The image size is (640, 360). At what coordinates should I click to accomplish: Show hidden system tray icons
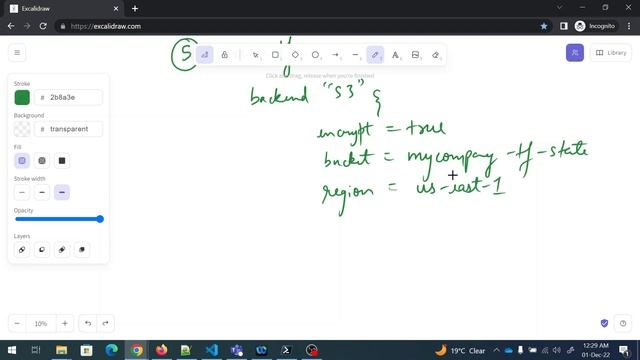tap(496, 350)
